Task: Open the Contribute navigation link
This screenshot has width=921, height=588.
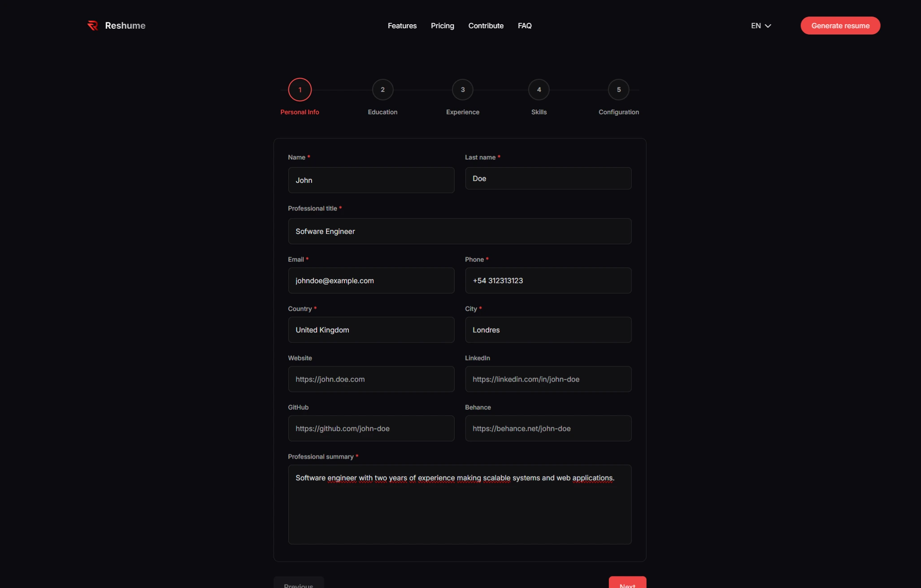Action: 486,26
